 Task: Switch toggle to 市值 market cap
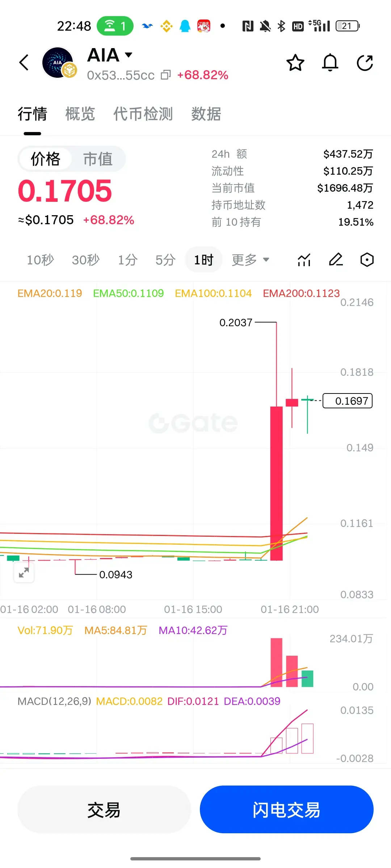(98, 159)
